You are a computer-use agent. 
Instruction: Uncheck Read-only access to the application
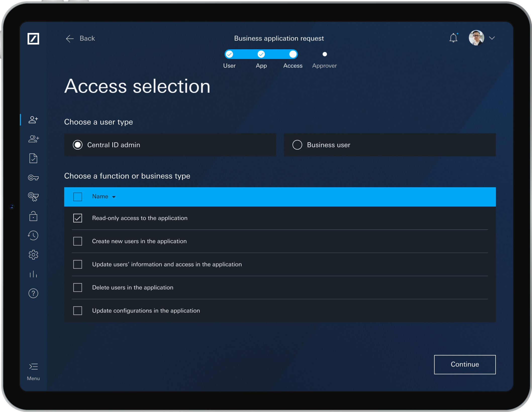78,218
